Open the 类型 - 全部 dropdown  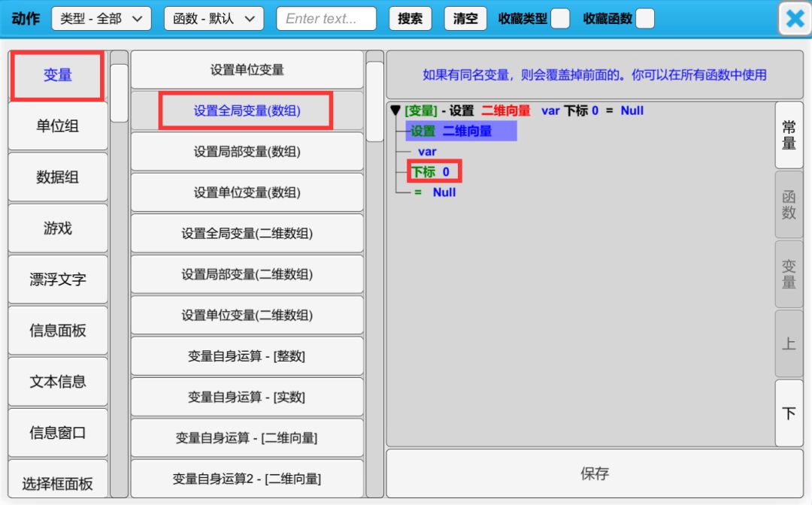[x=101, y=19]
